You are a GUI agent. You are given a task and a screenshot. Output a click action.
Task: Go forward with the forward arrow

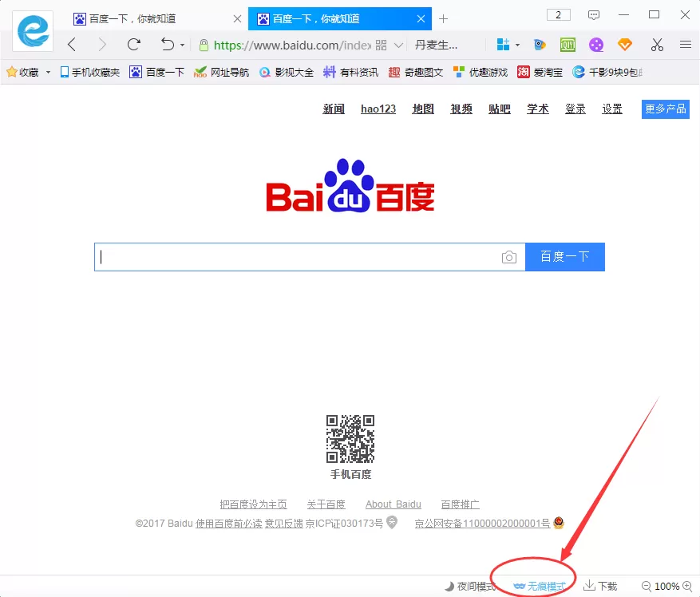102,45
